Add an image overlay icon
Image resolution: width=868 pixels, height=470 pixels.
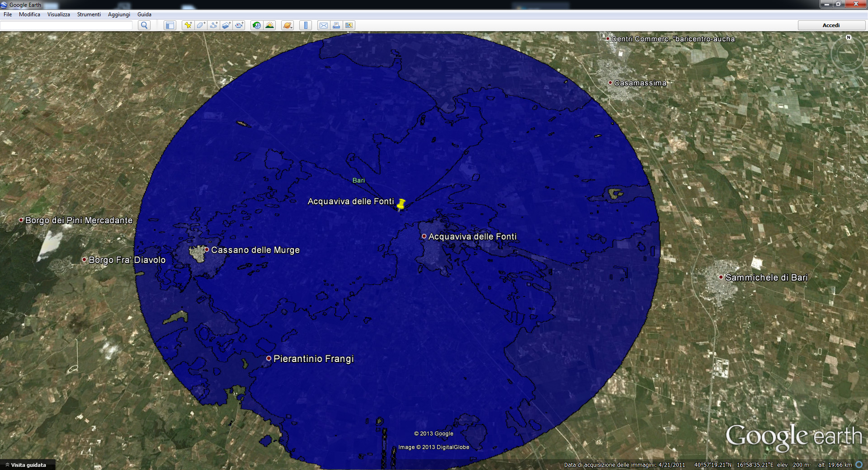click(226, 25)
